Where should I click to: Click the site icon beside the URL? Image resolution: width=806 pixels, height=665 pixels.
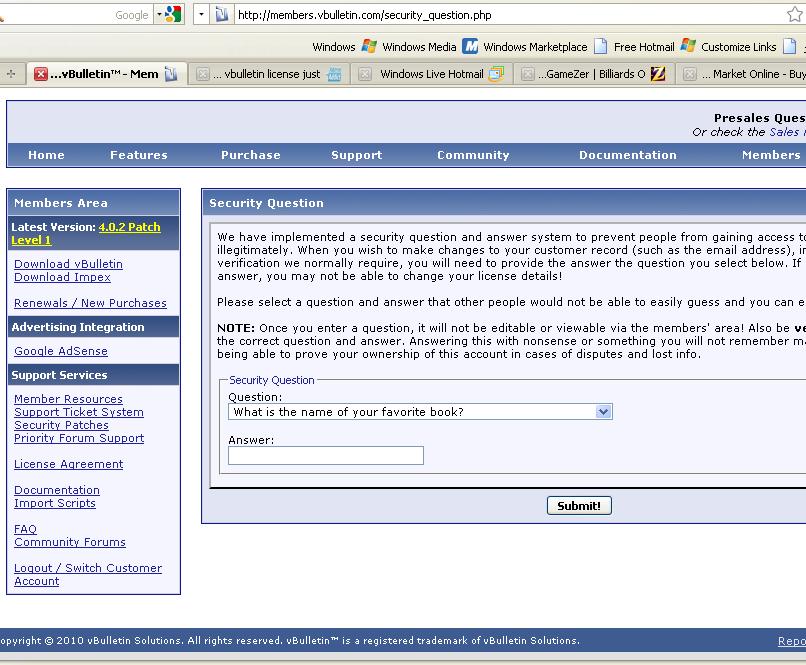(x=222, y=15)
